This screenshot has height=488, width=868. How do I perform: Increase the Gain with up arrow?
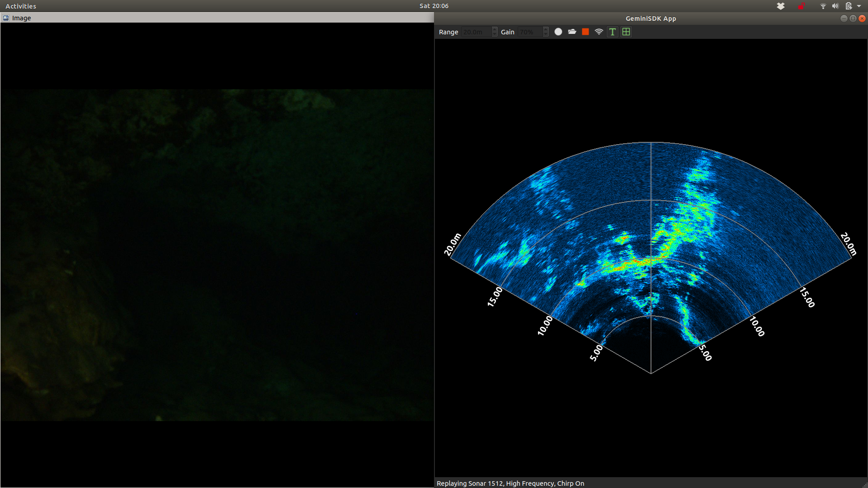pyautogui.click(x=546, y=29)
